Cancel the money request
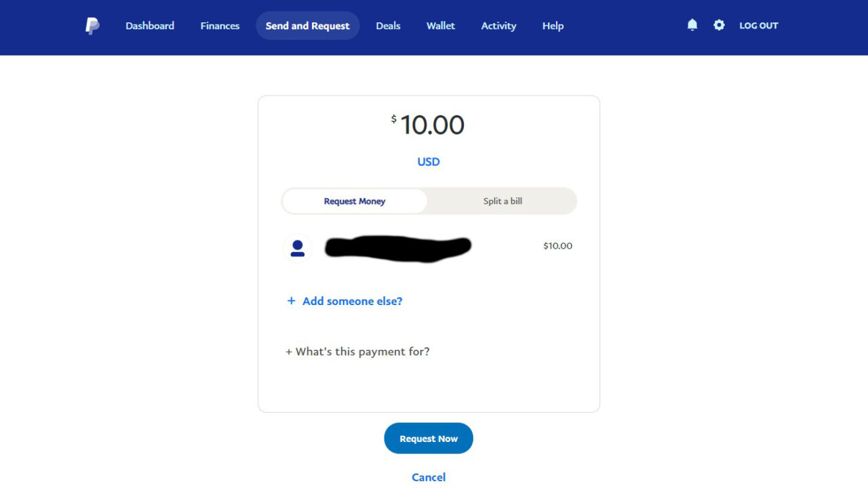 [428, 476]
